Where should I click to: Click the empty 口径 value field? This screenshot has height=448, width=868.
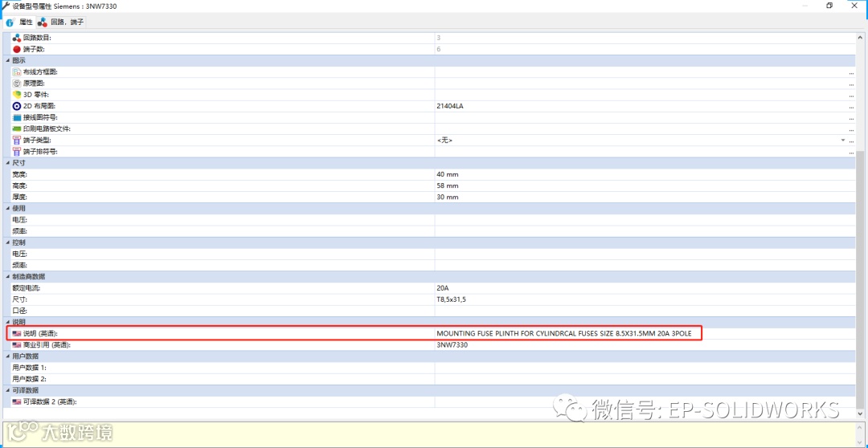pos(645,311)
